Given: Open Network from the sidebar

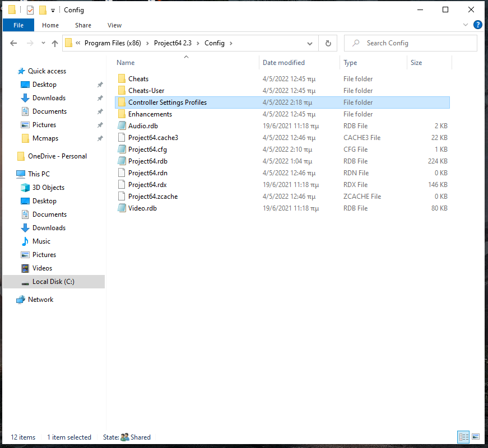Looking at the screenshot, I should coord(40,299).
